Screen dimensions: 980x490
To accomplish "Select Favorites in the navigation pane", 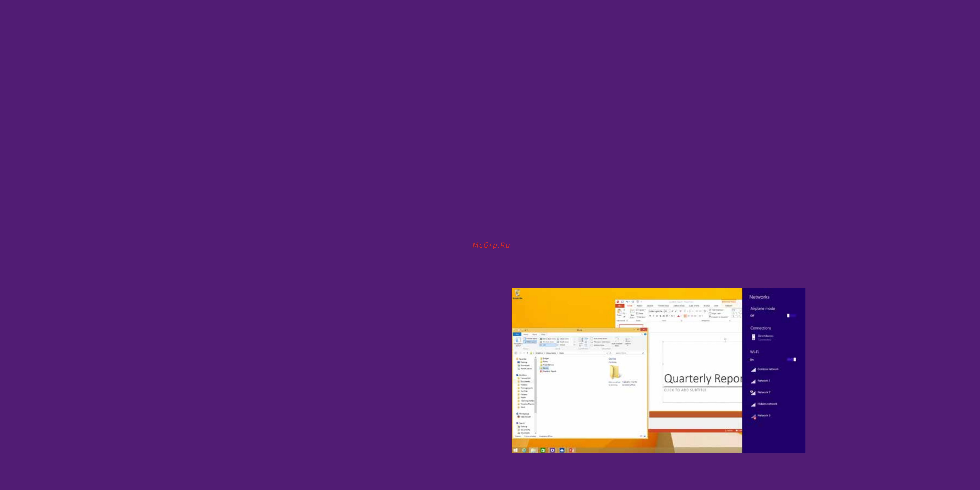I will pos(522,359).
